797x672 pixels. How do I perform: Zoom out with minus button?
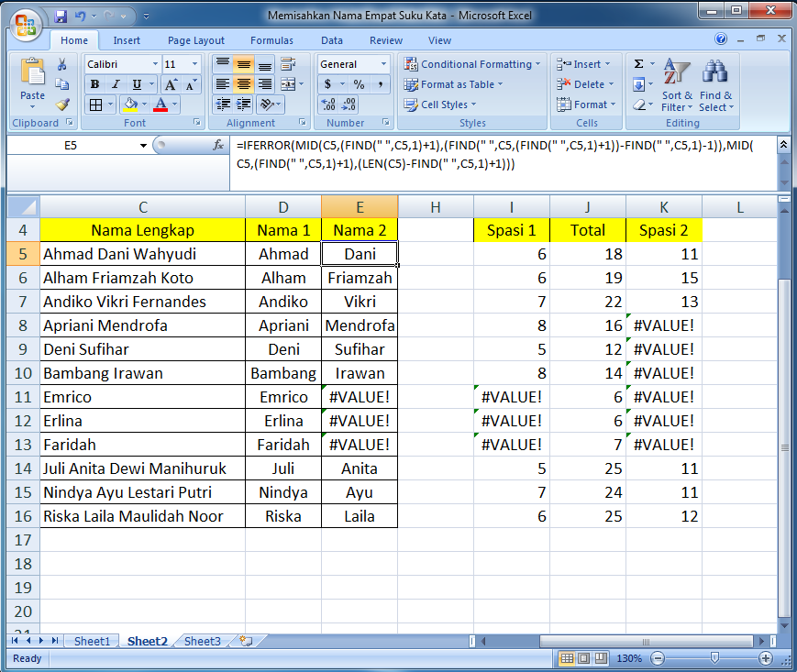pyautogui.click(x=658, y=659)
